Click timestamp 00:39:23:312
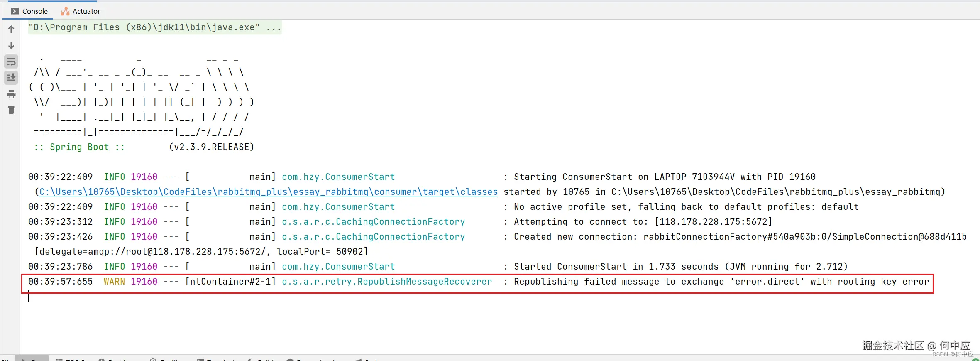The width and height of the screenshot is (980, 361). pyautogui.click(x=61, y=222)
